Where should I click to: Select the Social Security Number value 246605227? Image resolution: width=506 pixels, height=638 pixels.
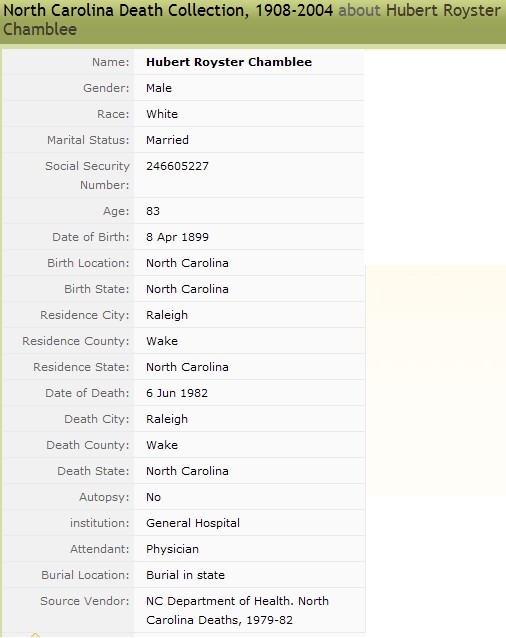point(177,166)
